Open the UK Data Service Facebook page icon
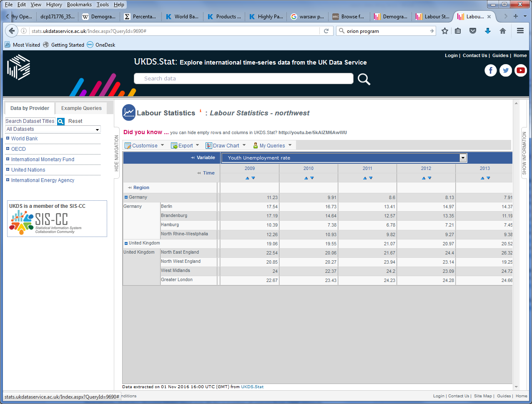 [491, 70]
